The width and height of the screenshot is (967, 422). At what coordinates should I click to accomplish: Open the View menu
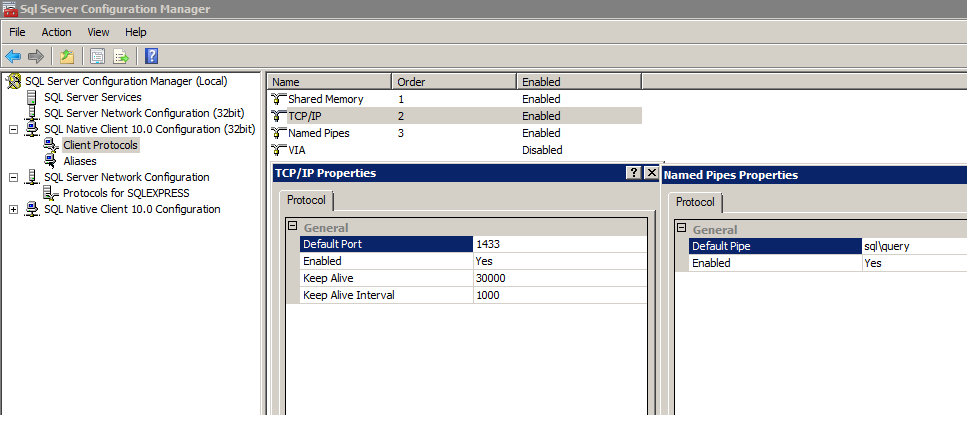98,32
